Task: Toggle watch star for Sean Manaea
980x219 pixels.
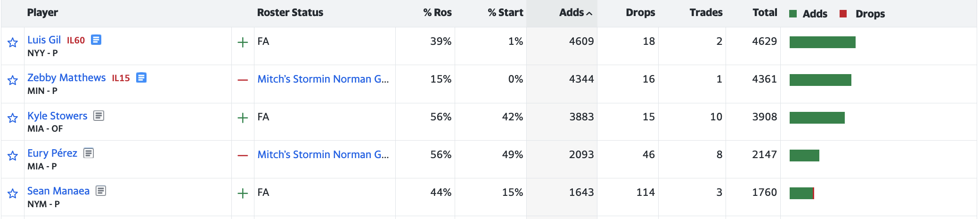Action: coord(13,194)
